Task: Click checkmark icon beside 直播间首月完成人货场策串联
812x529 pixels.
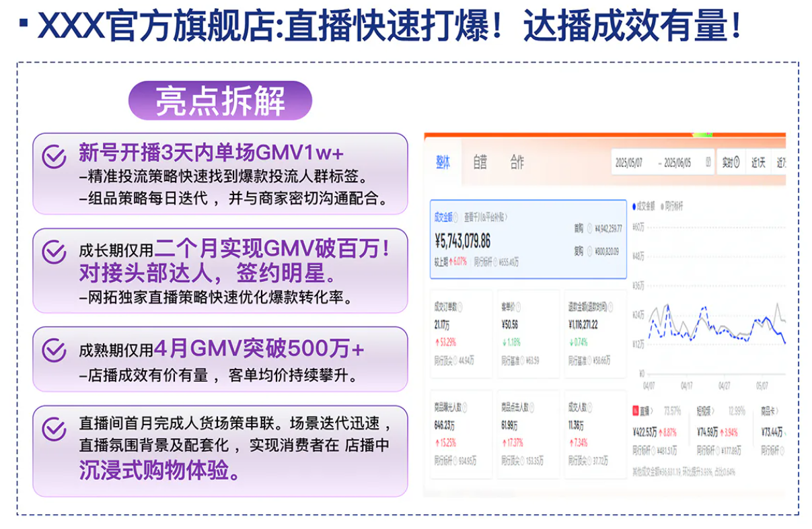Action: 54,429
